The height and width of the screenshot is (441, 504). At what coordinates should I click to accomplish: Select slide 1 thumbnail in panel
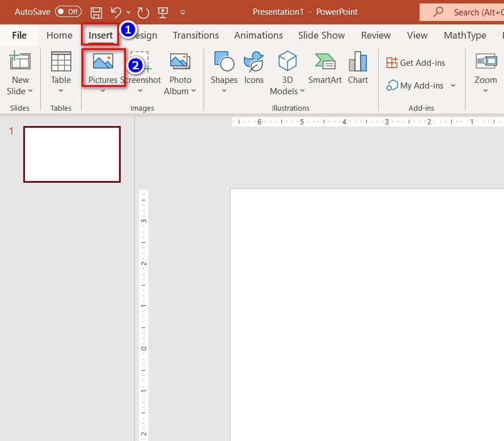click(x=72, y=154)
